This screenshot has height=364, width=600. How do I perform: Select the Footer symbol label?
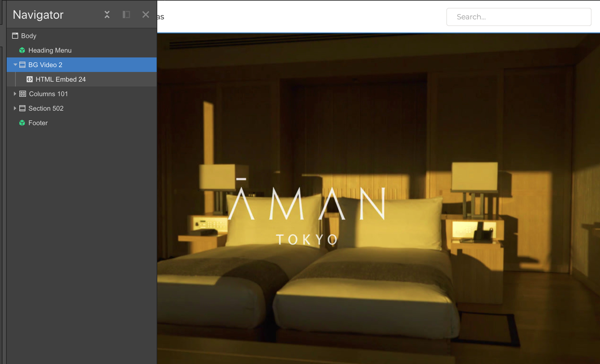click(x=38, y=123)
